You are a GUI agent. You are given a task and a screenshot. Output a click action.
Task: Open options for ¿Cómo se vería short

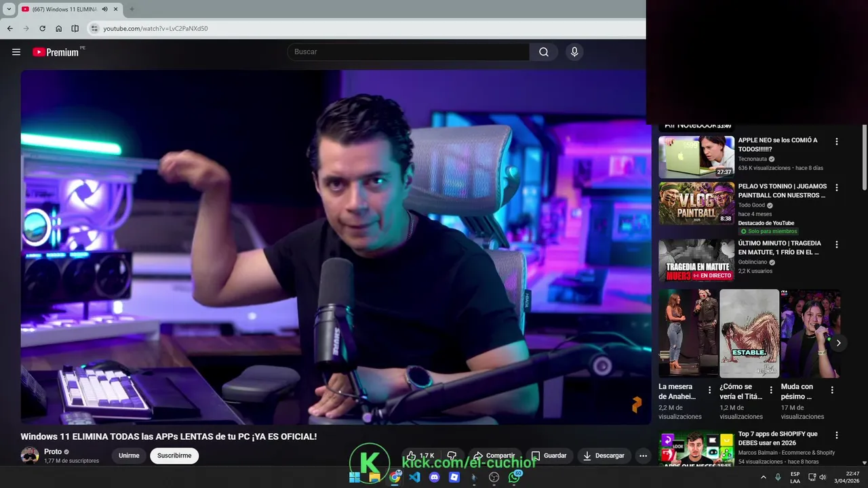point(771,390)
